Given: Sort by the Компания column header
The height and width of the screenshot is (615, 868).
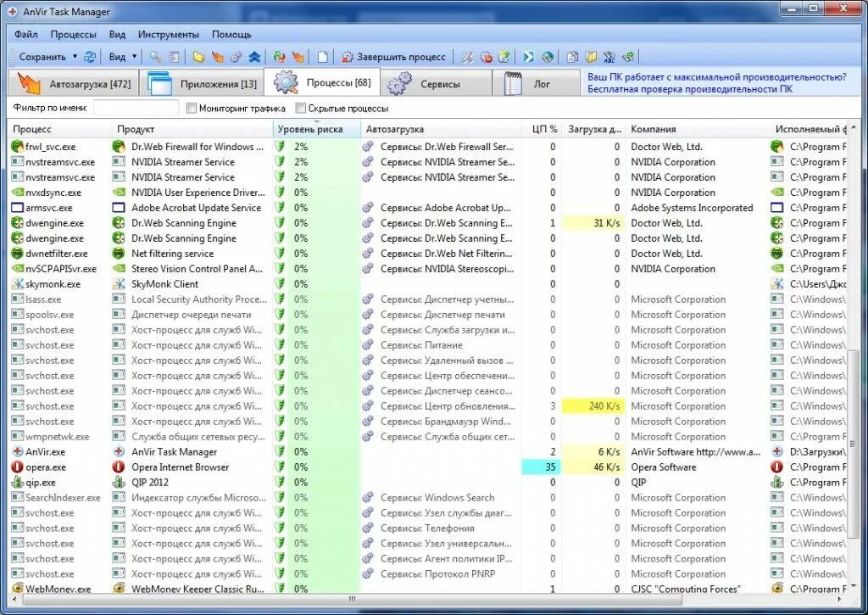Looking at the screenshot, I should tap(698, 129).
